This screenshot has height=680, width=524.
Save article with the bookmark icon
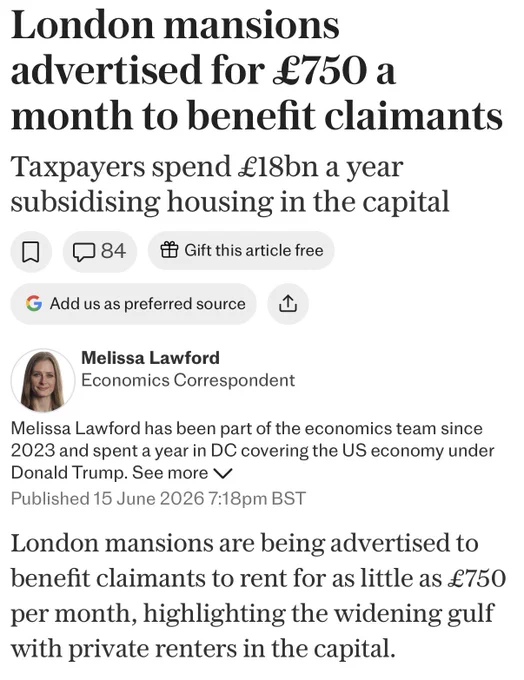[31, 251]
